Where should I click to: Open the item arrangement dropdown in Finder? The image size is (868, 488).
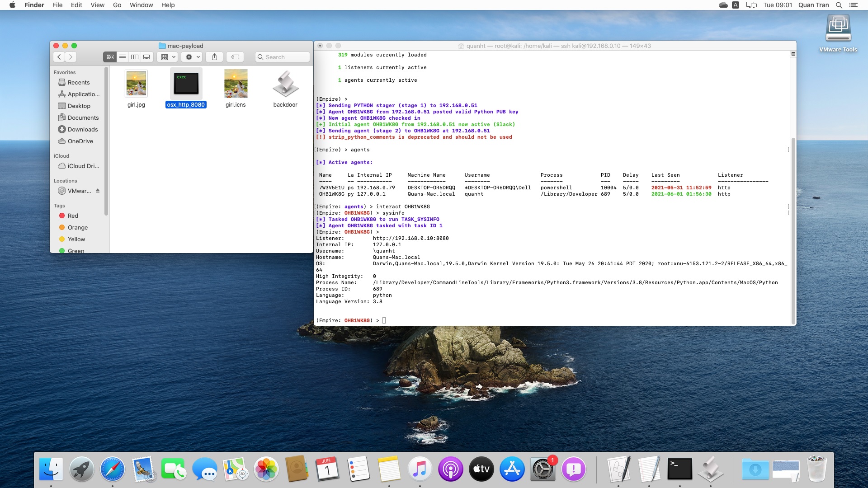point(167,57)
